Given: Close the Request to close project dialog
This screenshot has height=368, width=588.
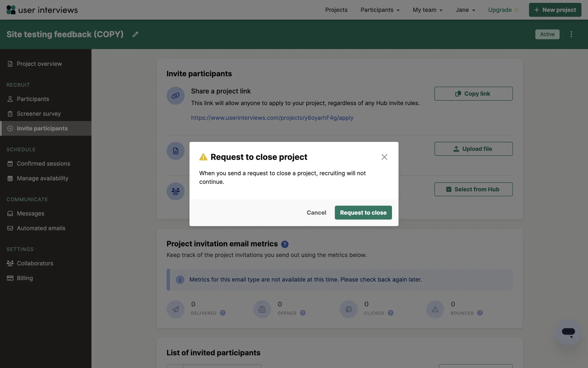Looking at the screenshot, I should [384, 157].
